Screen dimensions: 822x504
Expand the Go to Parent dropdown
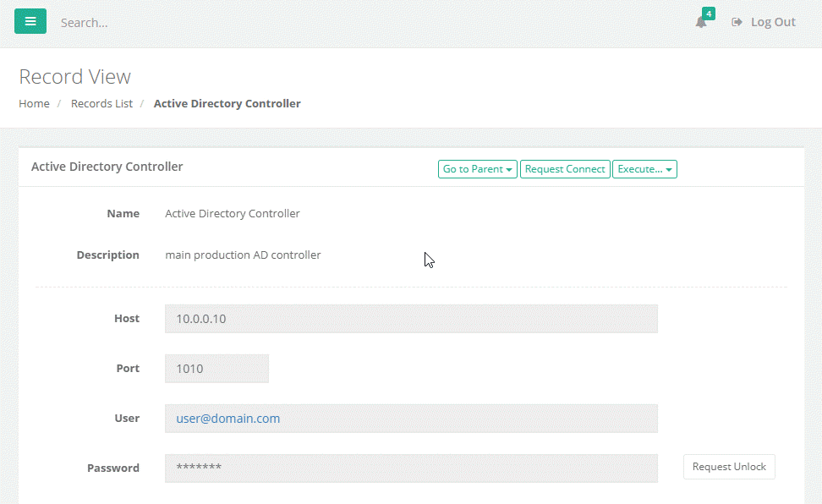(x=478, y=169)
